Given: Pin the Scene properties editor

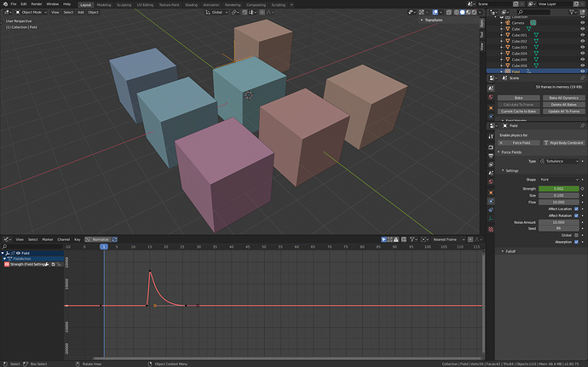Looking at the screenshot, I should pyautogui.click(x=582, y=78).
